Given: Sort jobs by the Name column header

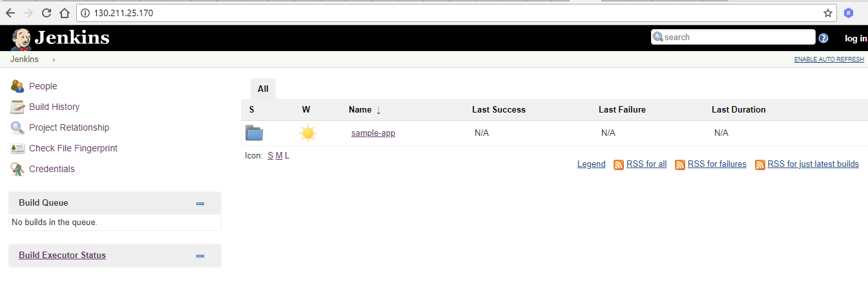Looking at the screenshot, I should [360, 110].
